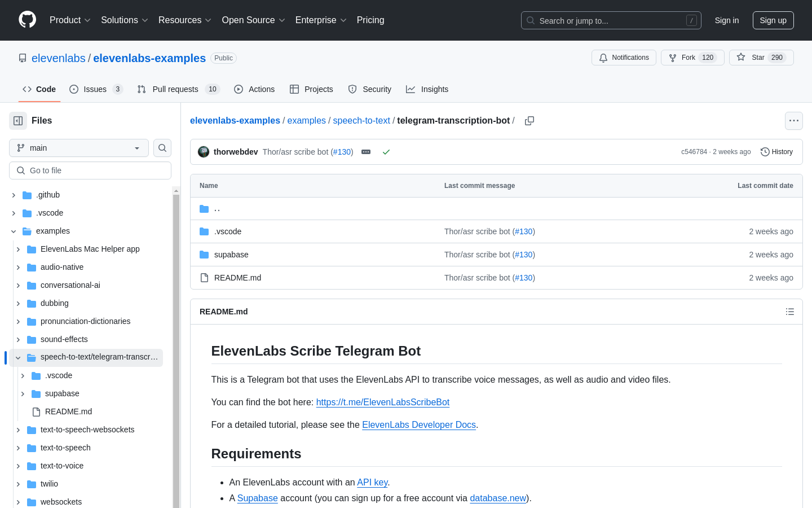Open thorwebdev avatar image
This screenshot has height=508, width=812.
204,152
